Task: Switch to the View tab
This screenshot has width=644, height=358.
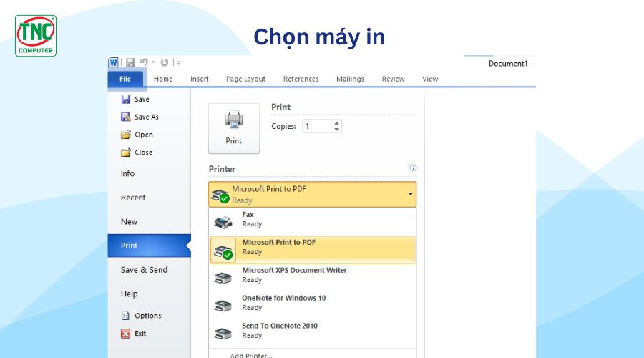Action: point(430,79)
